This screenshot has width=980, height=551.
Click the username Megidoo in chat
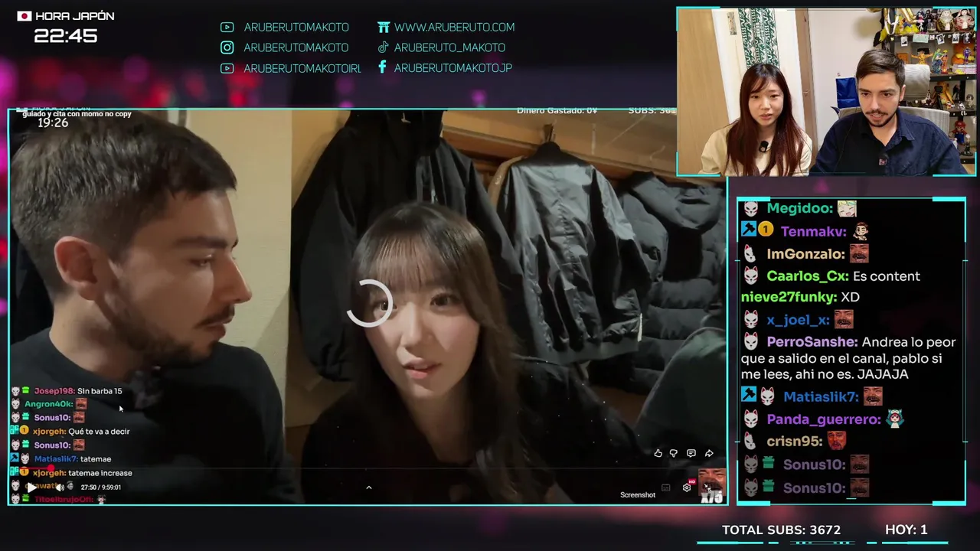(x=800, y=208)
